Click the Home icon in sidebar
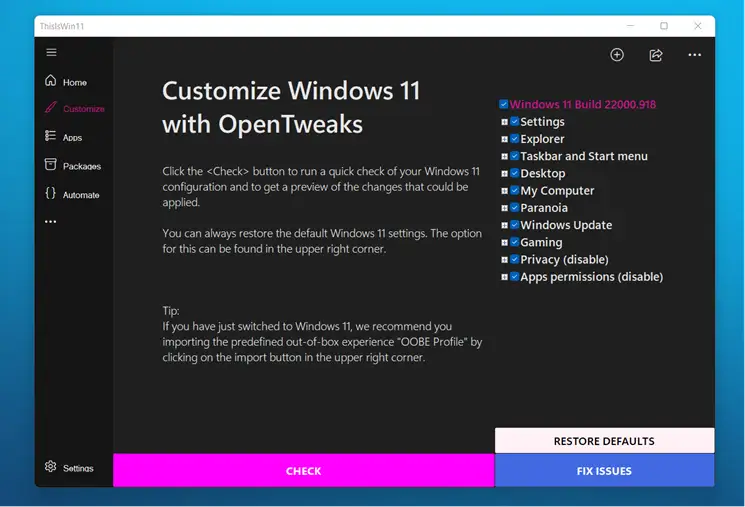The width and height of the screenshot is (745, 507). [50, 81]
